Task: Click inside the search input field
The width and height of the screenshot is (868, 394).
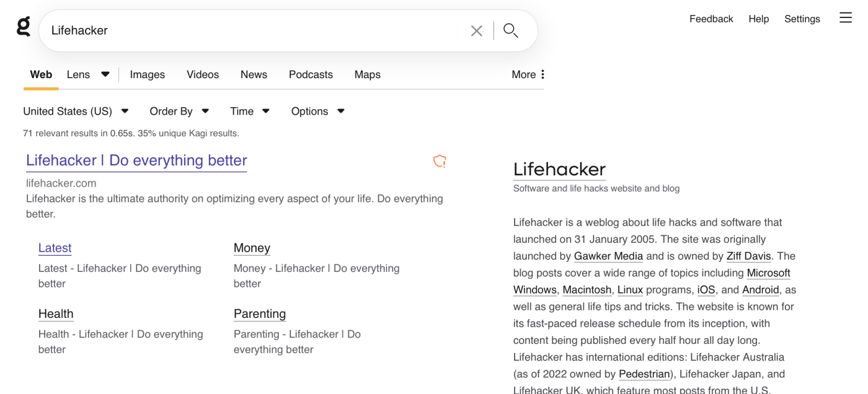Action: [248, 30]
